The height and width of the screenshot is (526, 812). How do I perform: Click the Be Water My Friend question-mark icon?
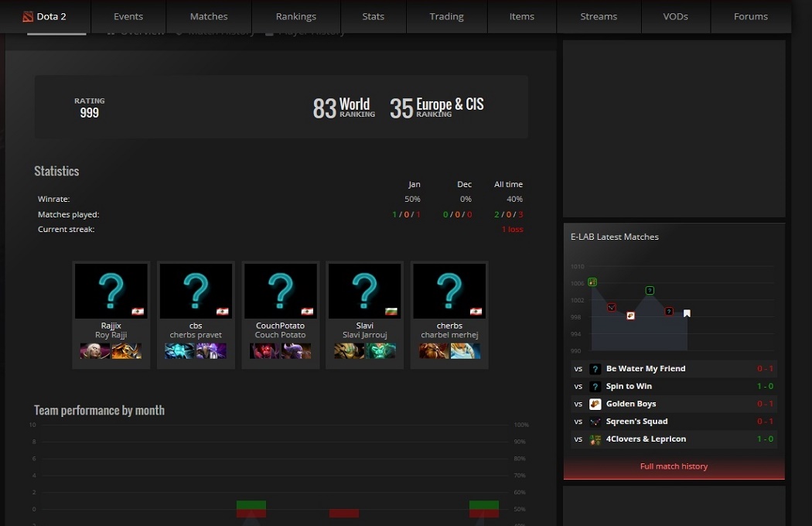[595, 369]
